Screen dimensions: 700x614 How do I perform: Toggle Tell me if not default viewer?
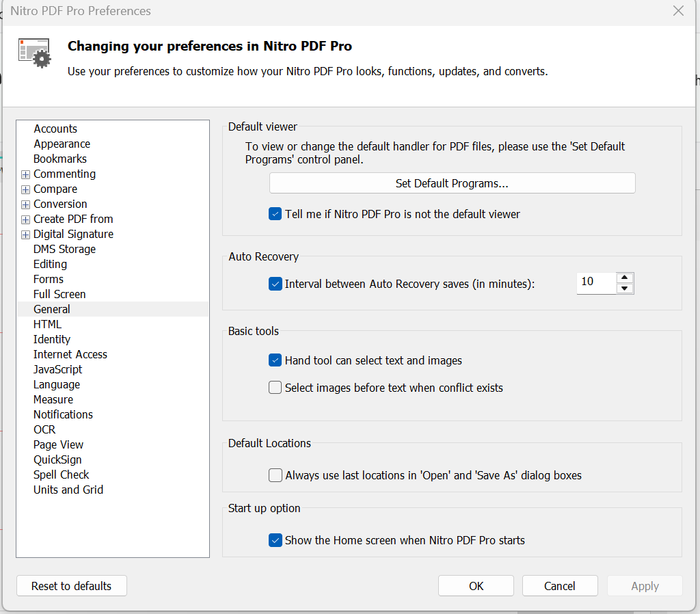pos(275,214)
